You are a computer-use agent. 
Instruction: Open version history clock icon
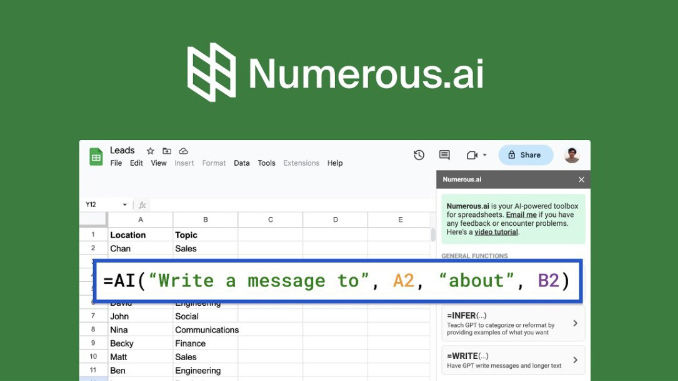pyautogui.click(x=419, y=155)
